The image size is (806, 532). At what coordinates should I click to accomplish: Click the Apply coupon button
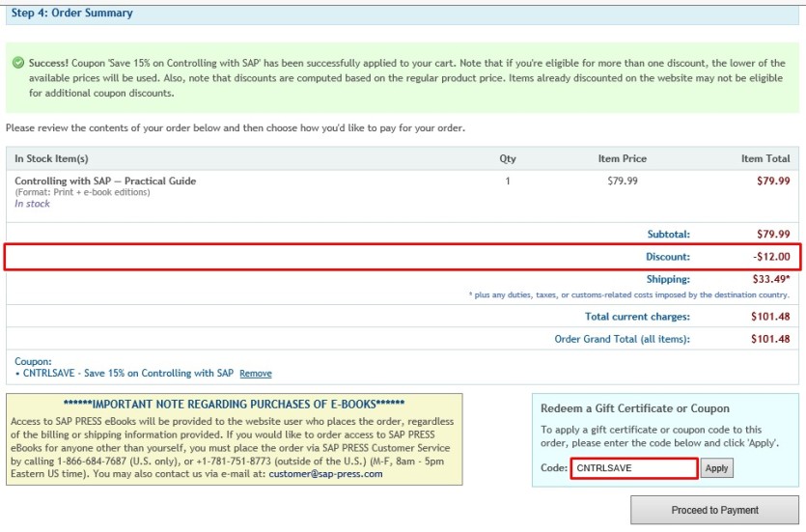[716, 468]
